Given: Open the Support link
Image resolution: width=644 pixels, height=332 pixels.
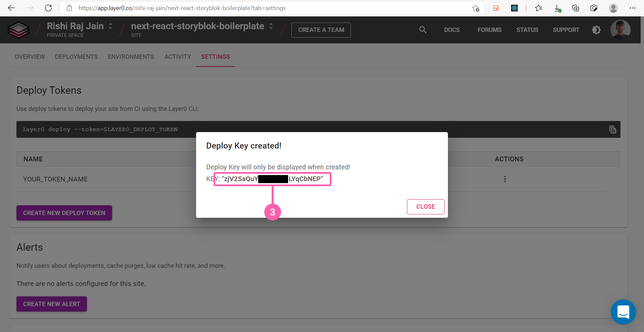Looking at the screenshot, I should (566, 30).
